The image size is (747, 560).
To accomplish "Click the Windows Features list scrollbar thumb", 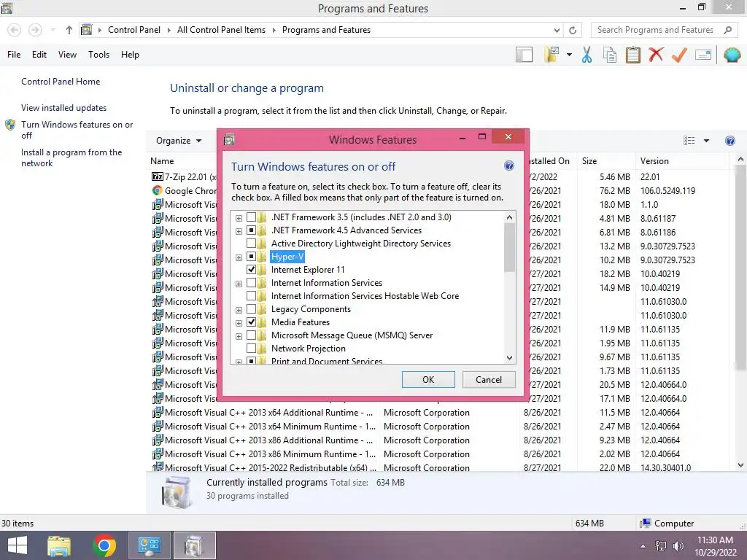I will pyautogui.click(x=509, y=248).
